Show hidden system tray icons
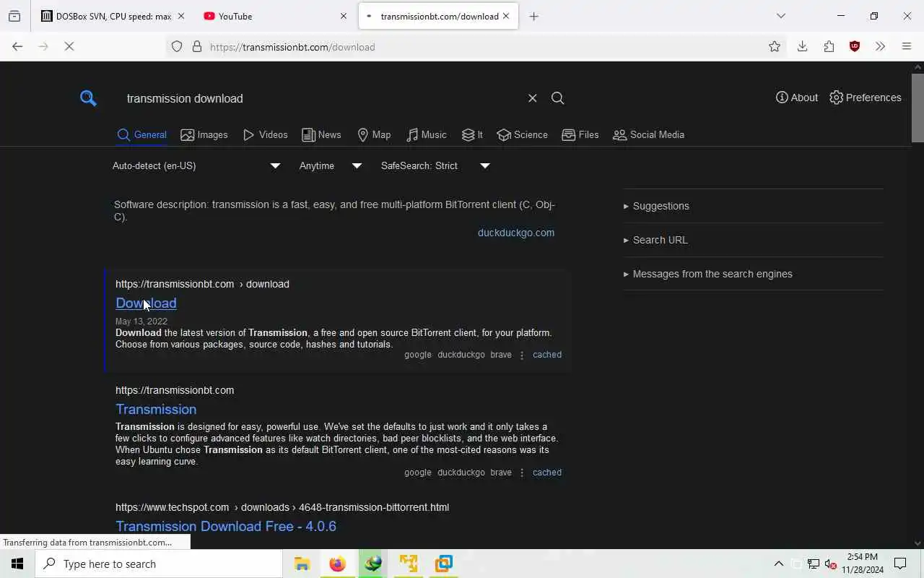924x578 pixels. (778, 564)
